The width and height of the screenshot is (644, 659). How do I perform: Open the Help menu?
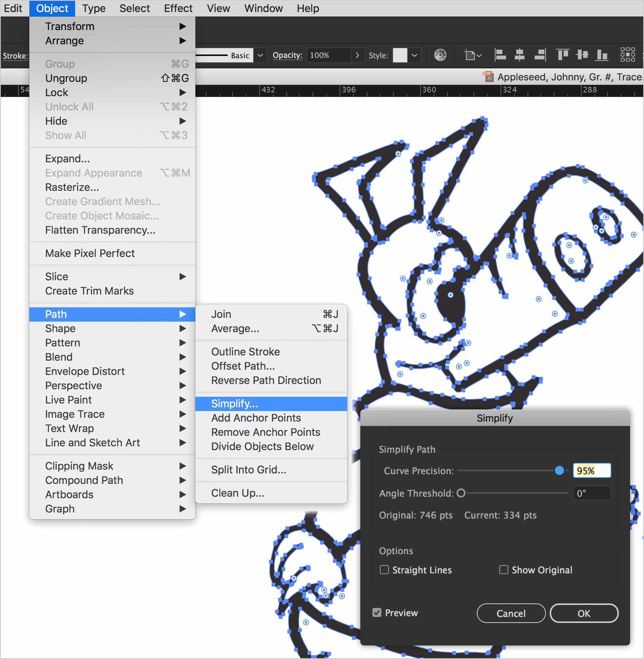tap(308, 8)
